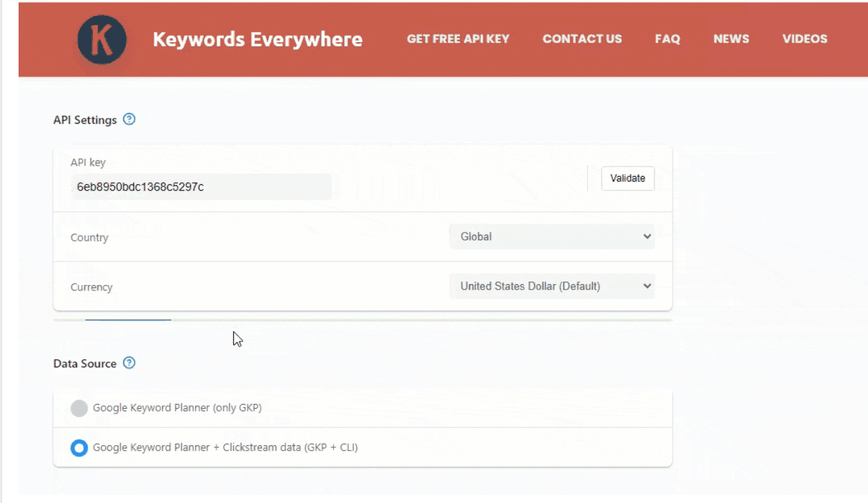The height and width of the screenshot is (503, 868).
Task: Click the Country dropdown chevron
Action: [647, 236]
